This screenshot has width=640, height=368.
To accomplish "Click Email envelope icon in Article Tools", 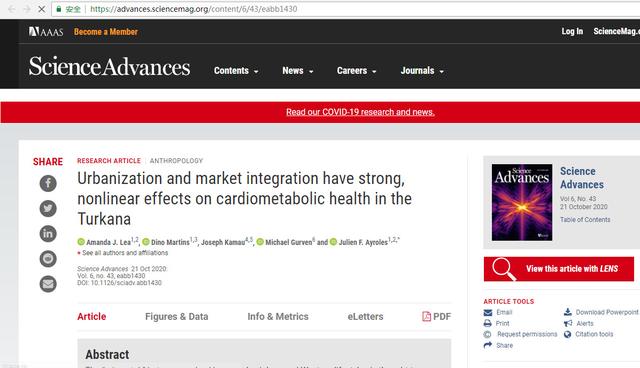I will click(x=488, y=313).
